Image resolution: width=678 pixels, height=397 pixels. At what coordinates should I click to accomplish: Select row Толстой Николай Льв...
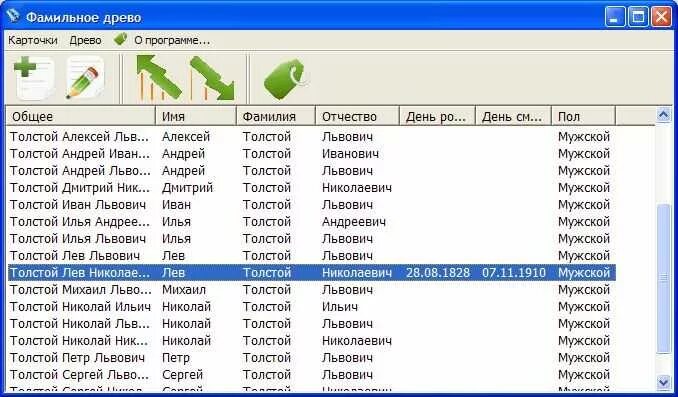tap(311, 324)
